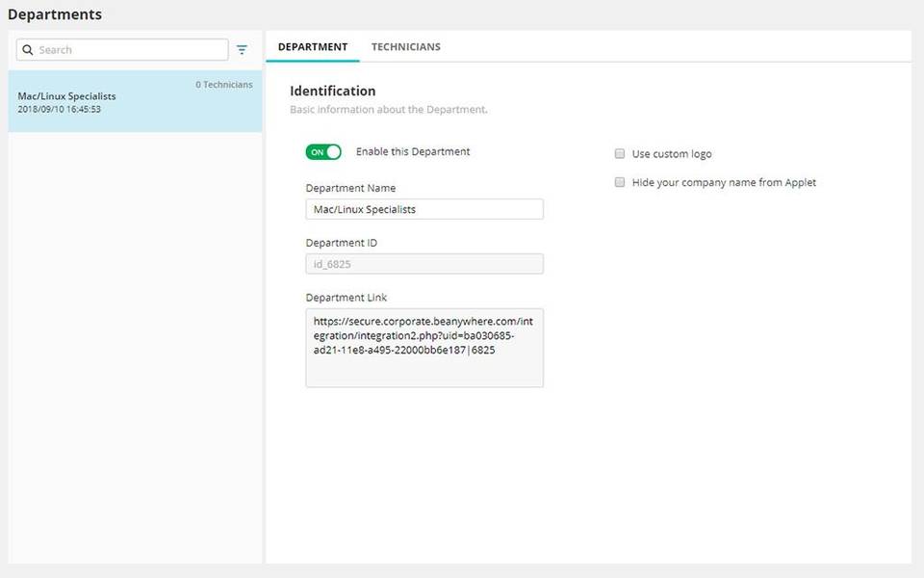Enable Hide your company name from Applet
This screenshot has width=924, height=578.
[620, 182]
